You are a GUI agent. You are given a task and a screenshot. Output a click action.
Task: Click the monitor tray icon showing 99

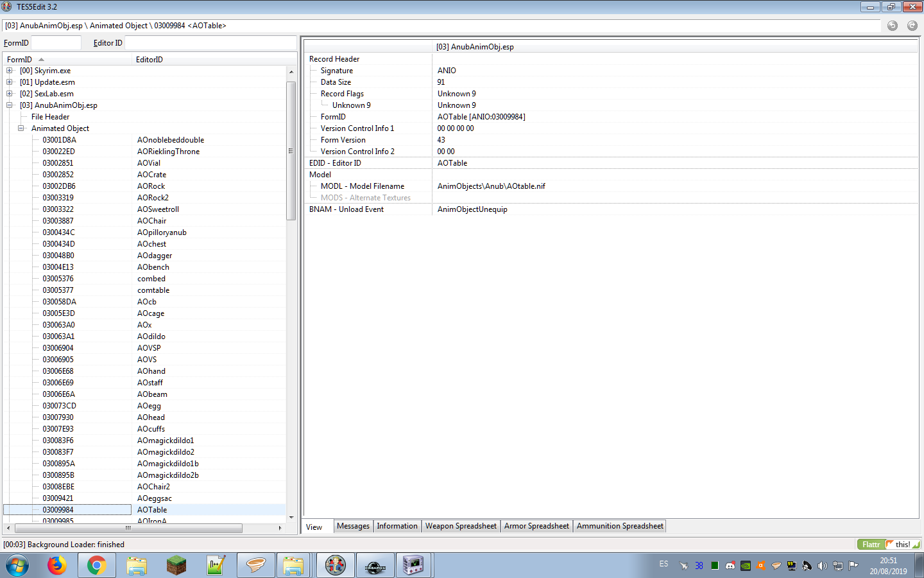pos(792,566)
